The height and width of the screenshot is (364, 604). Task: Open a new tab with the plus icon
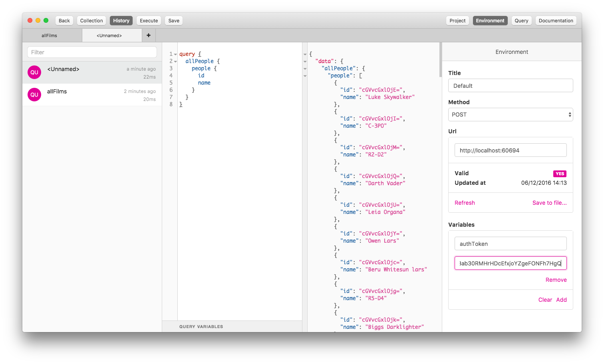tap(149, 35)
